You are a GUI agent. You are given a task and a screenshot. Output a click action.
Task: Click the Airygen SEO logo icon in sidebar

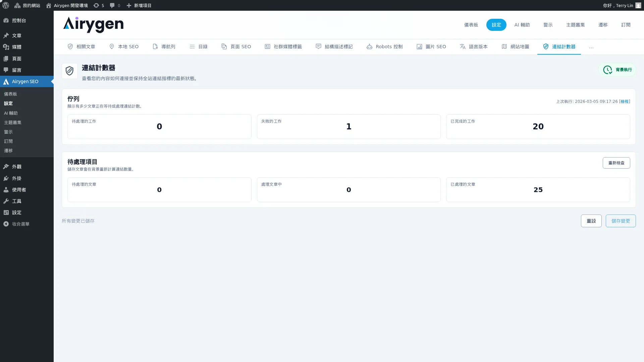[x=6, y=81]
